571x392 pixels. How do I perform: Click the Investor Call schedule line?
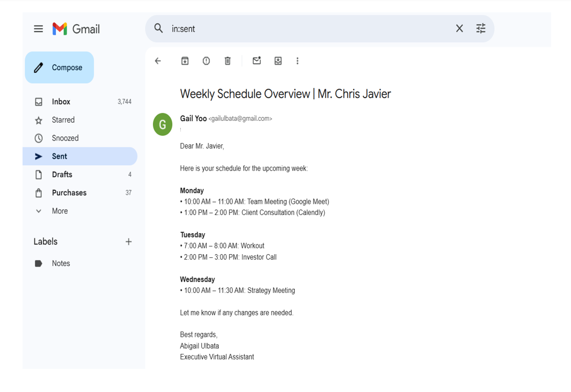pos(228,257)
